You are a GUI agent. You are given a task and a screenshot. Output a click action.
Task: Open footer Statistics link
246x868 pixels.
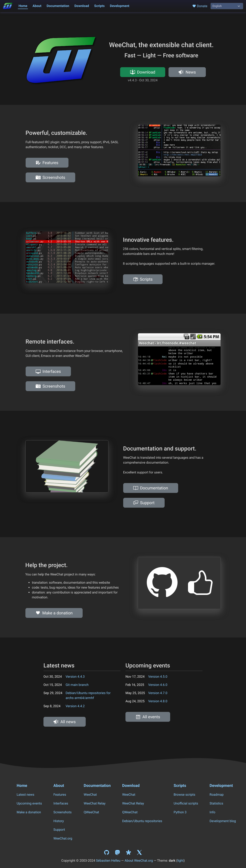[216, 803]
